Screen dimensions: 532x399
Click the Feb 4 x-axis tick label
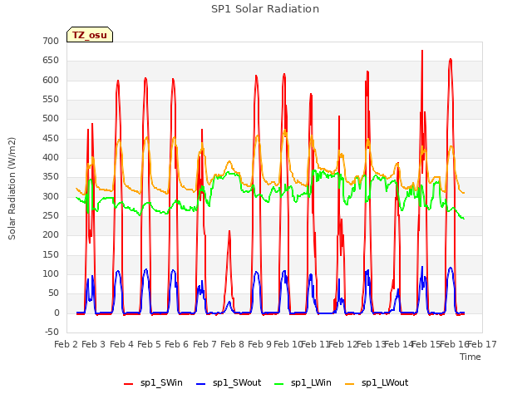[121, 344]
